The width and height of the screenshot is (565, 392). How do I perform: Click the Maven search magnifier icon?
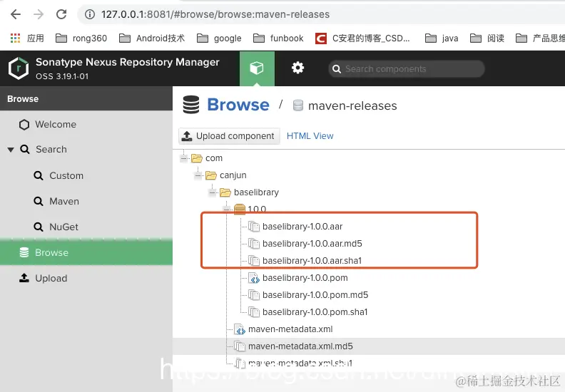(39, 201)
